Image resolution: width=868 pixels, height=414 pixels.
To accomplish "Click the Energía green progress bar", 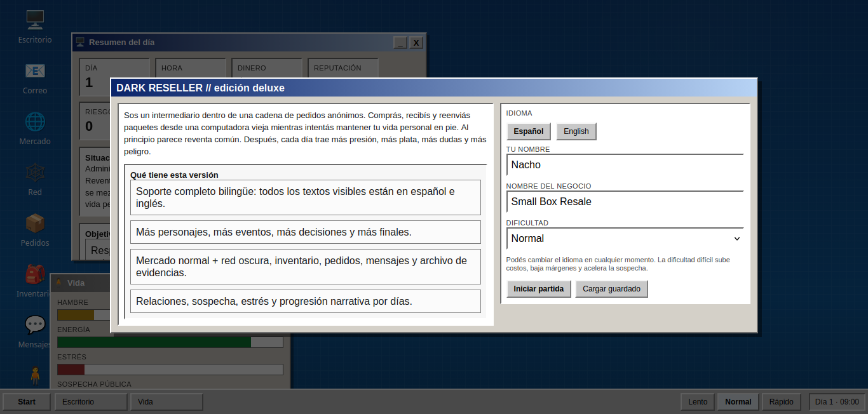I will (x=170, y=342).
